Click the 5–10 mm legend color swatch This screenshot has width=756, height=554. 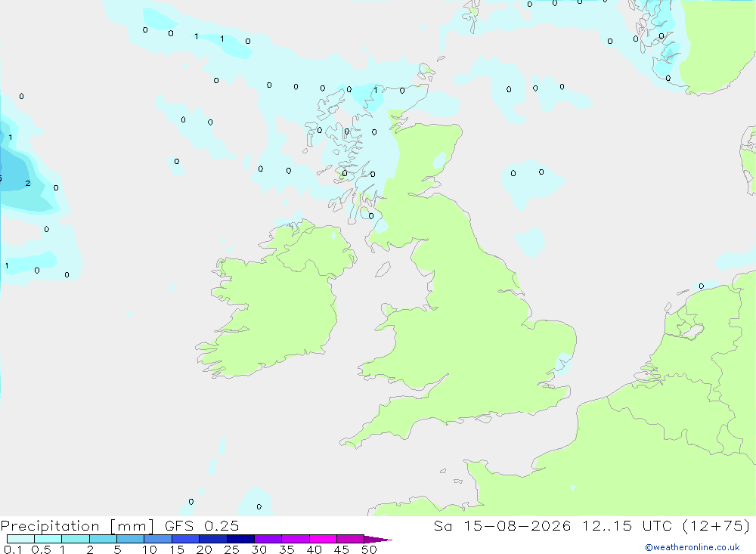(131, 539)
